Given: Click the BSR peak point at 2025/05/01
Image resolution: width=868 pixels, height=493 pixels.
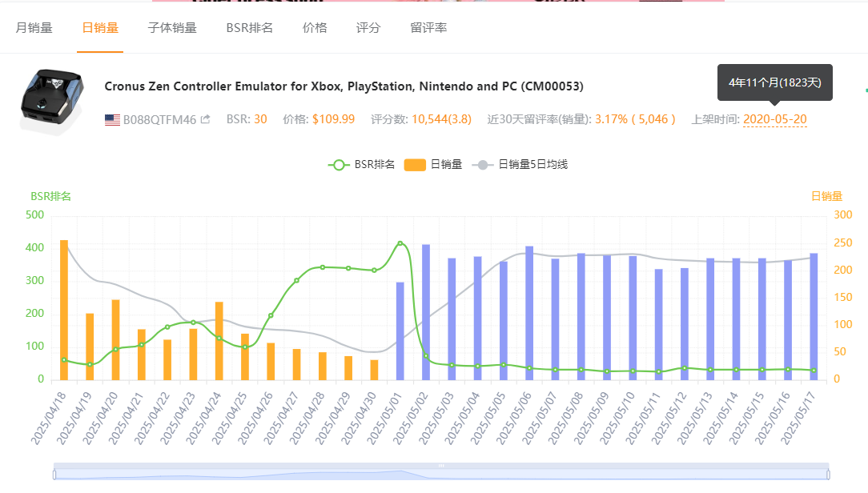Looking at the screenshot, I should [400, 243].
